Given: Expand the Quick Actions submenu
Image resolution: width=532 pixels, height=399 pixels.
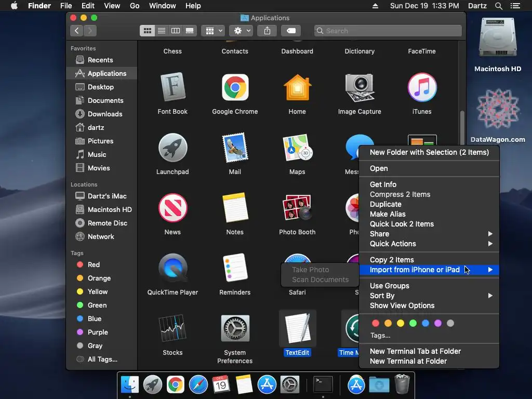Looking at the screenshot, I should point(429,244).
